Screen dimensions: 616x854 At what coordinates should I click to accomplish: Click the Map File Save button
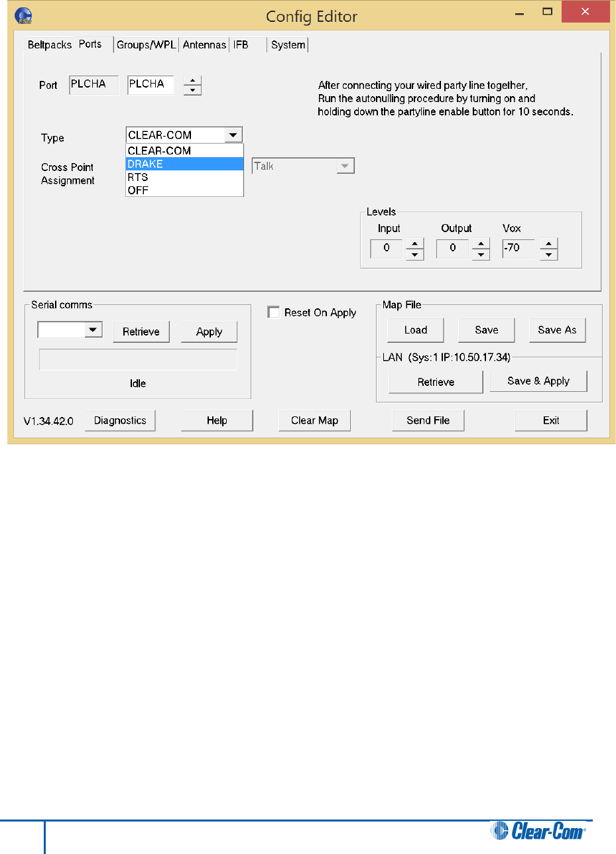pos(487,330)
